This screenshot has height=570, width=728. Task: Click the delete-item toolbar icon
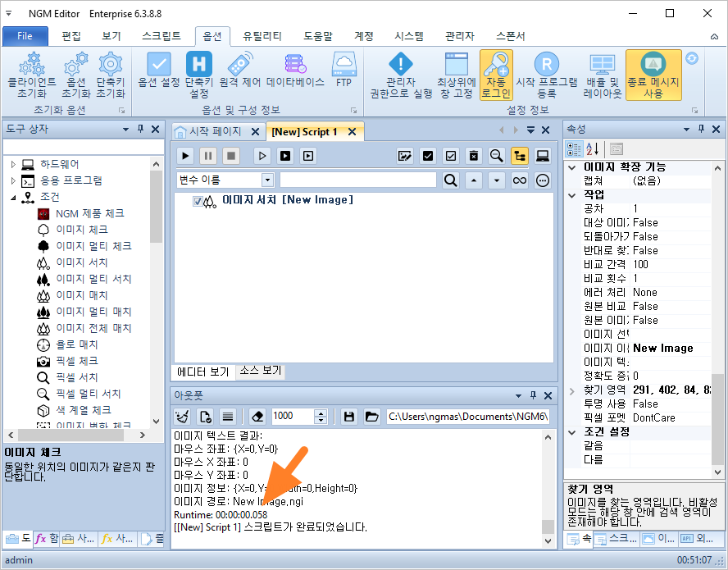tap(474, 156)
